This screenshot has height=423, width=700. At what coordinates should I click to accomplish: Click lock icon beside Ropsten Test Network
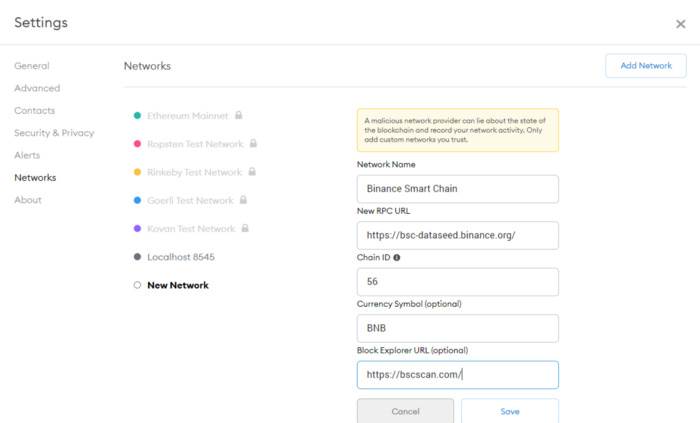click(x=253, y=143)
